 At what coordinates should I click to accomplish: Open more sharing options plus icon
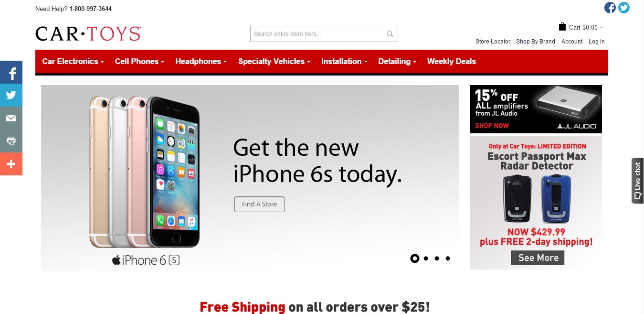(11, 164)
